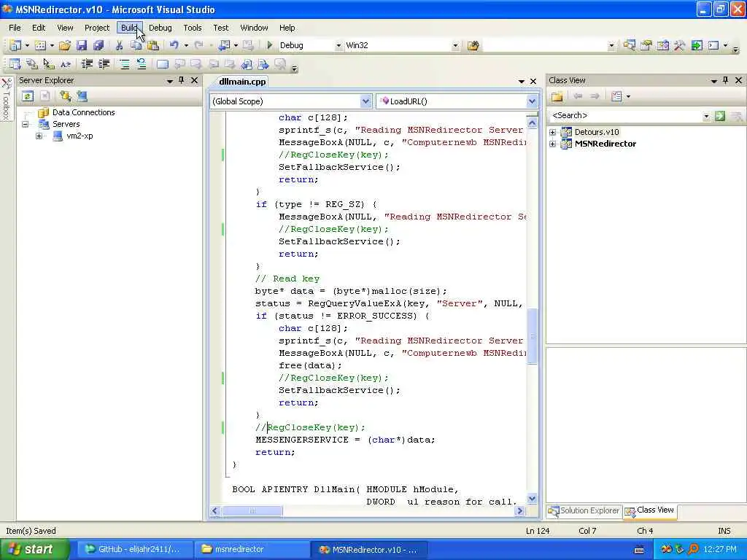The height and width of the screenshot is (560, 747).
Task: Open the Build menu
Action: (129, 28)
